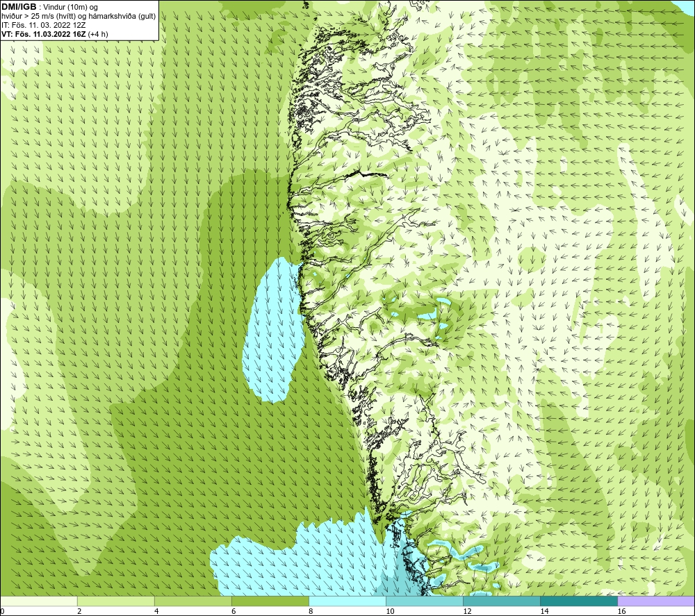Click the 2–4 m/s light green legend swatch

point(116,601)
